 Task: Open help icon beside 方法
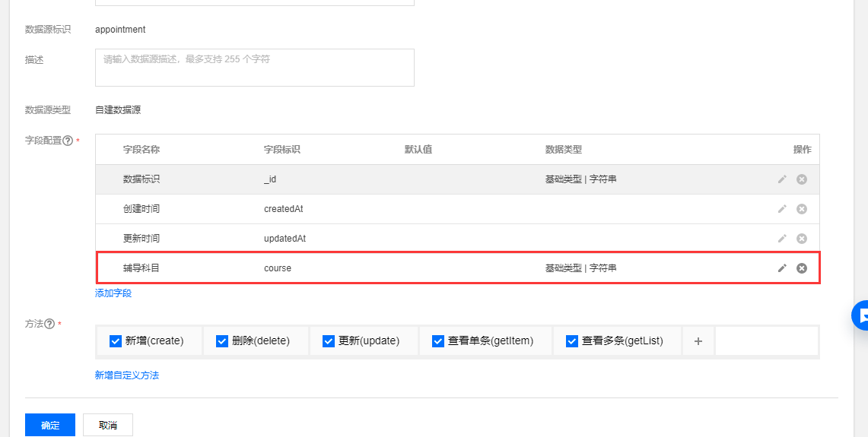click(49, 324)
